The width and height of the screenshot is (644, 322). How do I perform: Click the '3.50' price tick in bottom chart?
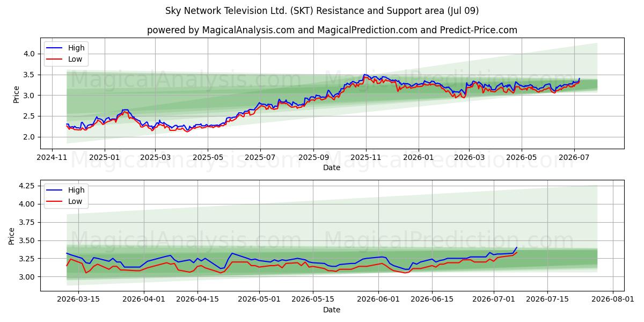pyautogui.click(x=28, y=240)
